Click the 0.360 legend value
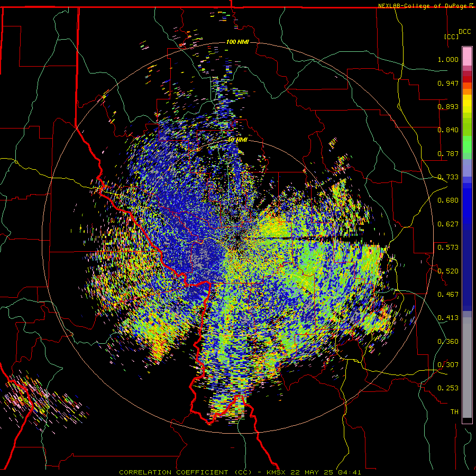Image resolution: width=476 pixels, height=476 pixels. point(448,342)
